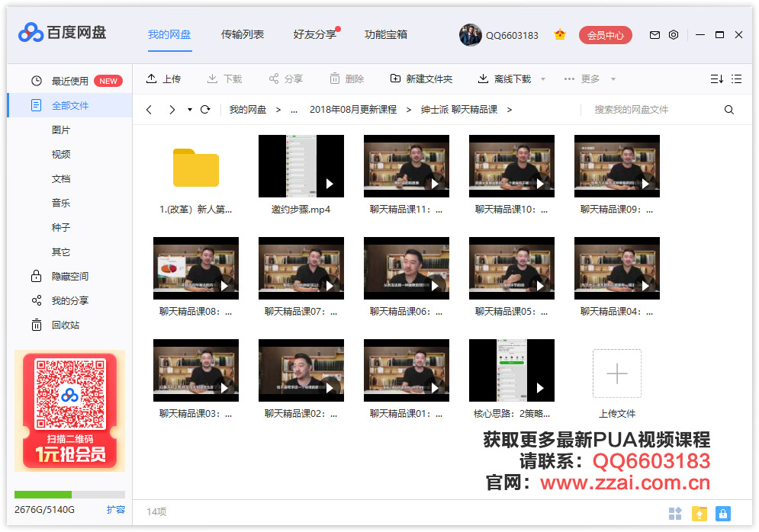
Task: Open the 我的网盘 tab
Action: (169, 34)
